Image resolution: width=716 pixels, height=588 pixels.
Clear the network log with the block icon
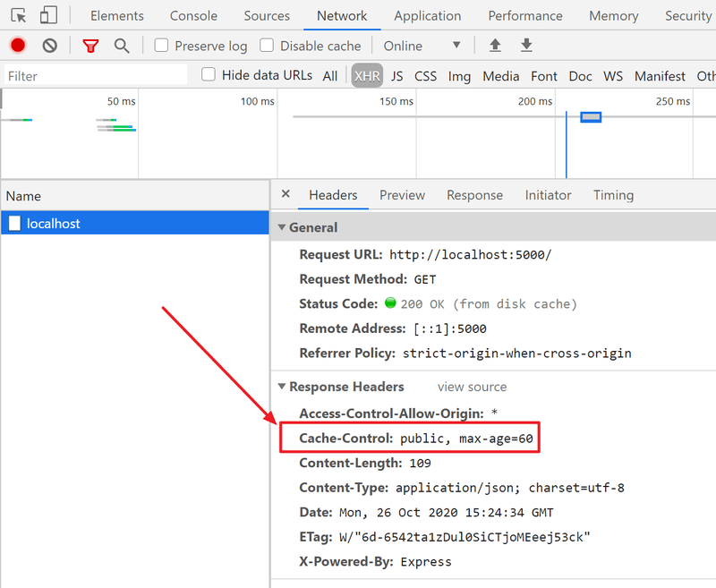[49, 45]
